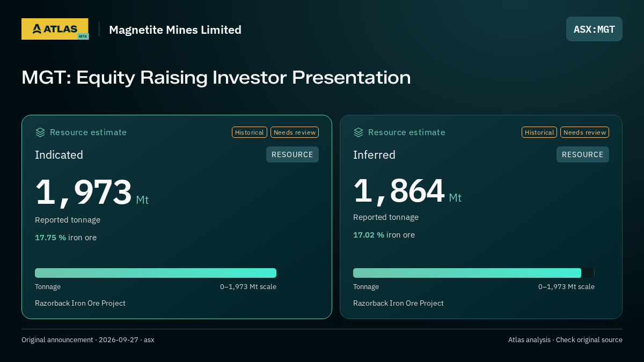The height and width of the screenshot is (362, 644).
Task: Click the MGT: Equity Raising Investor Presentation title
Action: pos(216,77)
